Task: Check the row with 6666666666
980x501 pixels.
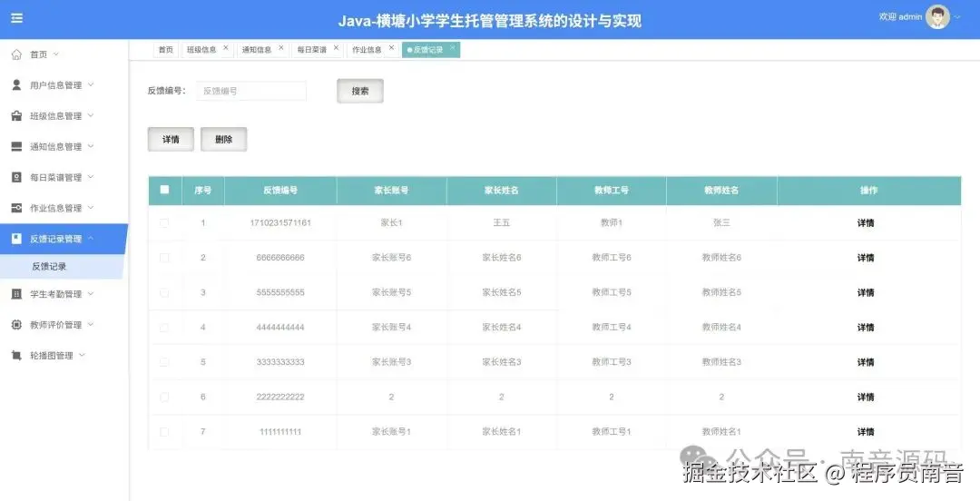Action: (x=164, y=258)
